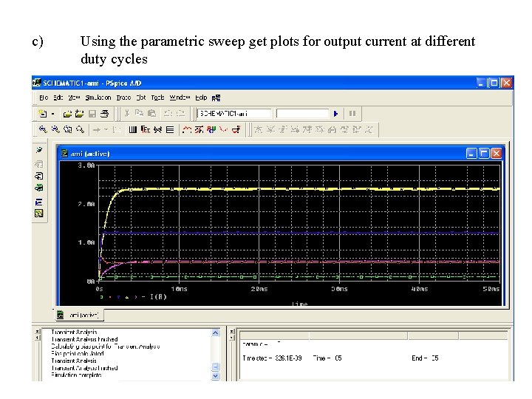Screen dimensions: 532x399
Task: Click the 50ms x-axis label
Action: [491, 289]
